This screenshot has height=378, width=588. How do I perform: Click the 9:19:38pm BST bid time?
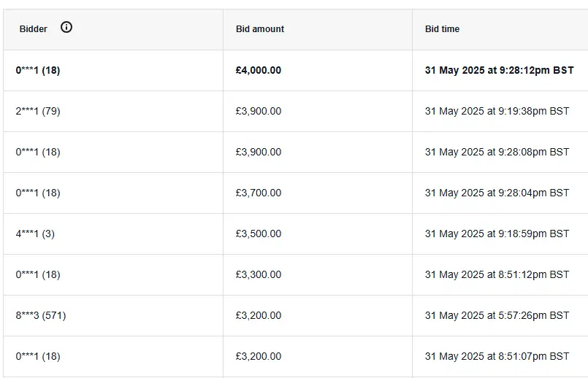(x=497, y=112)
